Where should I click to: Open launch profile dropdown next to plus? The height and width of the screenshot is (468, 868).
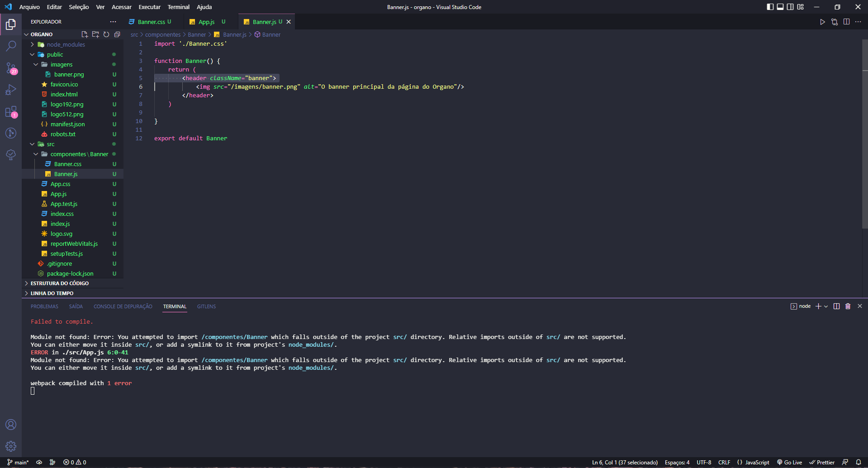pos(826,306)
